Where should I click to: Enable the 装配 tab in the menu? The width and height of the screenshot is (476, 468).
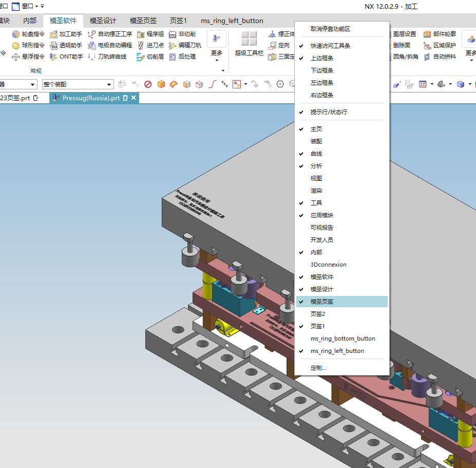(x=342, y=141)
